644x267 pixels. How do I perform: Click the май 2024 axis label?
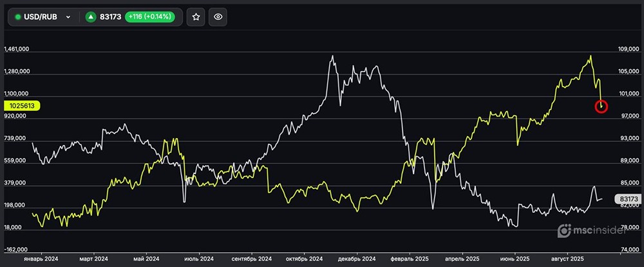tap(147, 259)
